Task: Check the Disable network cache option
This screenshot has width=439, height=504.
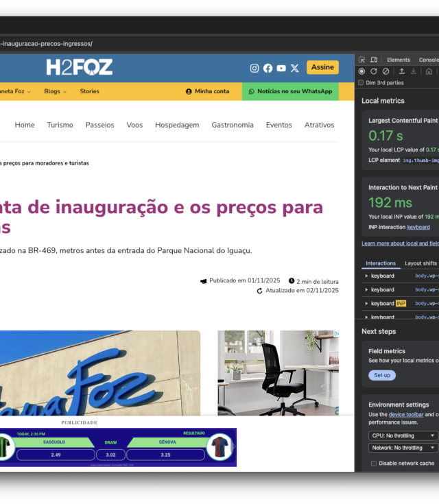Action: tap(374, 464)
